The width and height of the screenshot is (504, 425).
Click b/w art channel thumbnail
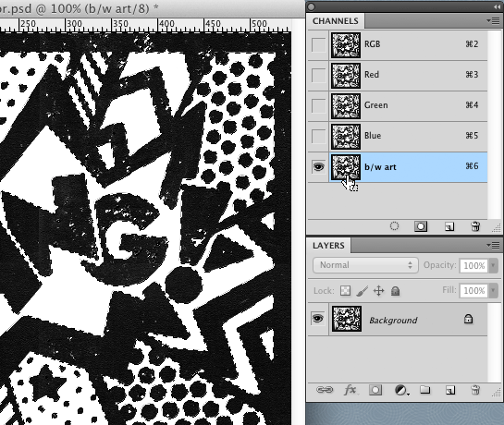point(346,167)
